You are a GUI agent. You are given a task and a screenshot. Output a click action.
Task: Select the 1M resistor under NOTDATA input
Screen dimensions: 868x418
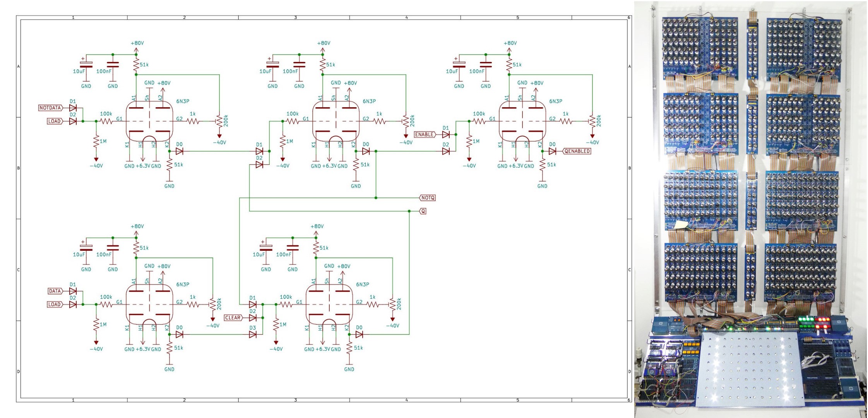click(x=96, y=142)
